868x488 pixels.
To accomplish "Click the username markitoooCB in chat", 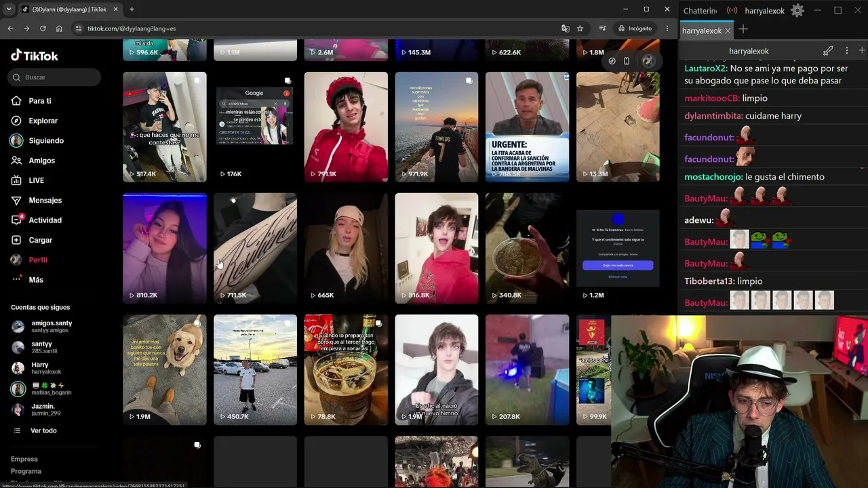I will pos(711,98).
